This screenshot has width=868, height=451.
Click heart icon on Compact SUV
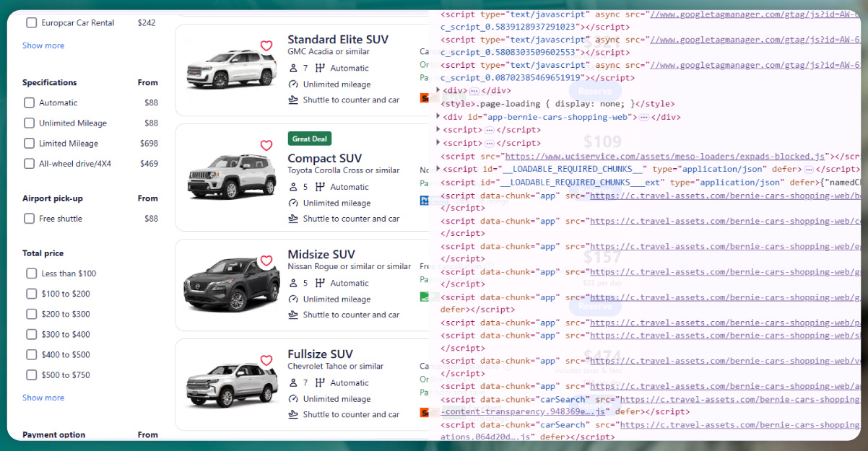[266, 146]
